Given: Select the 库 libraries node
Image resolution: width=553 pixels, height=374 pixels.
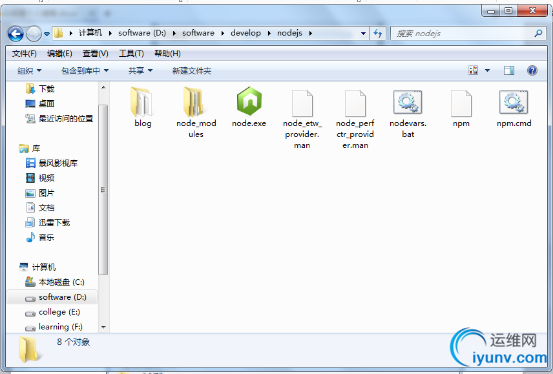Looking at the screenshot, I should 30,148.
